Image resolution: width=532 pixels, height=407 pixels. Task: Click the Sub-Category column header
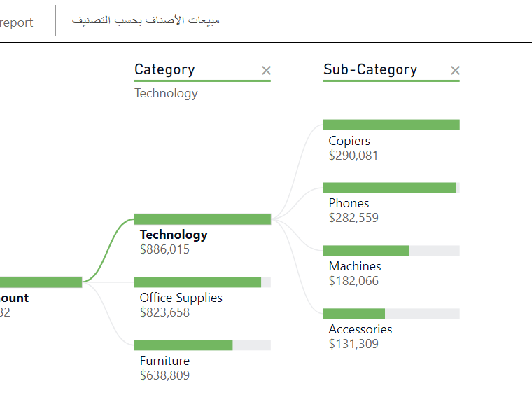370,69
